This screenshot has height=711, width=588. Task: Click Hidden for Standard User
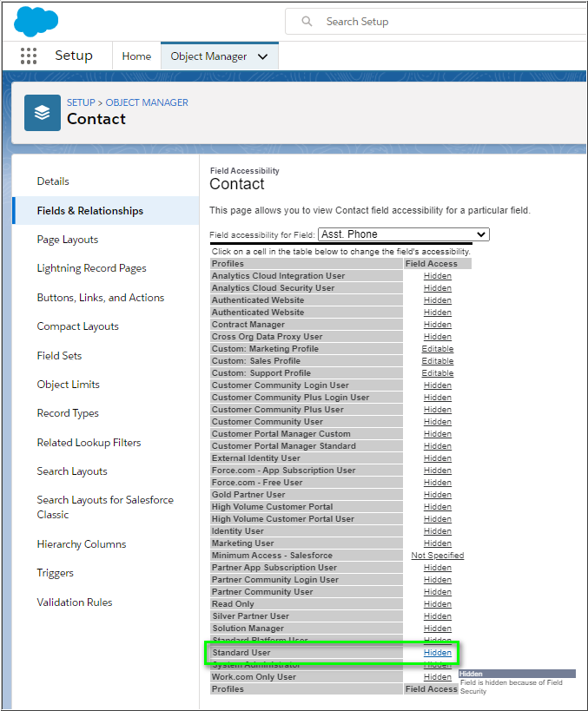[438, 653]
